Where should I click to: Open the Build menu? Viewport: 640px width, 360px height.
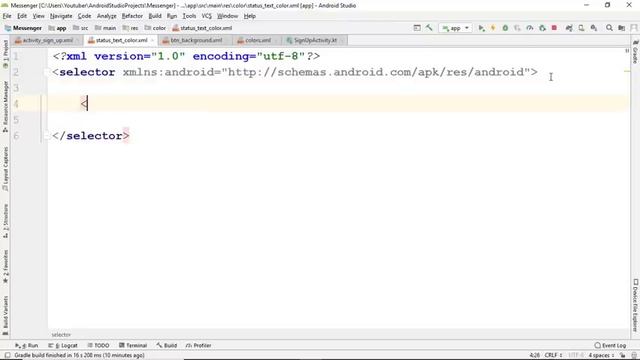155,16
